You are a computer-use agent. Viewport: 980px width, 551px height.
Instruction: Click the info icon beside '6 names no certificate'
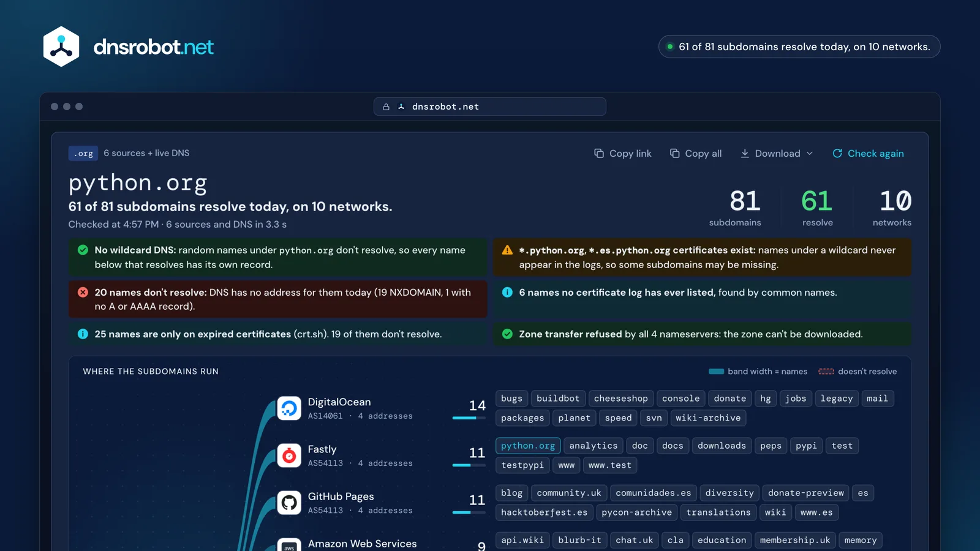507,292
